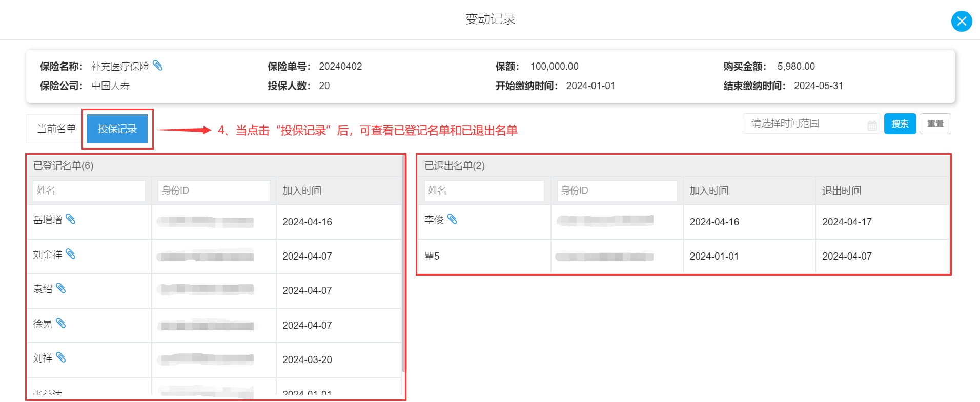The width and height of the screenshot is (980, 402).
Task: Open attachment icon next to 补充医疗保险
Action: click(x=158, y=66)
